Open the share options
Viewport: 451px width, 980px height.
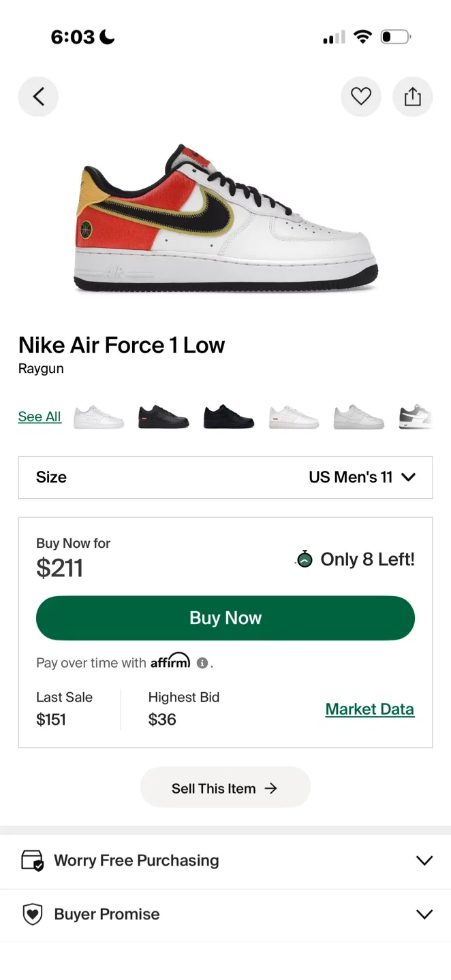click(413, 96)
